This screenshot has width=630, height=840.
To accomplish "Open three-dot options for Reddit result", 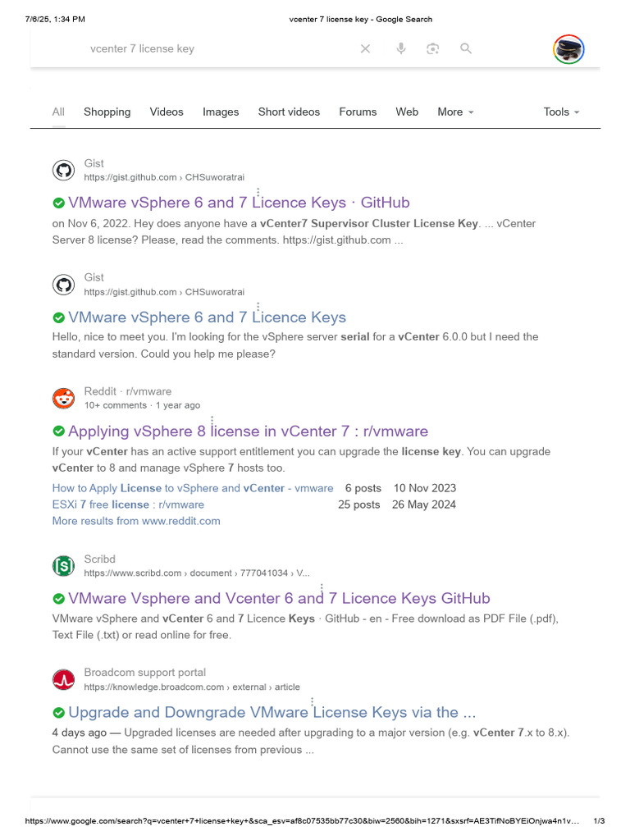I will (x=212, y=423).
